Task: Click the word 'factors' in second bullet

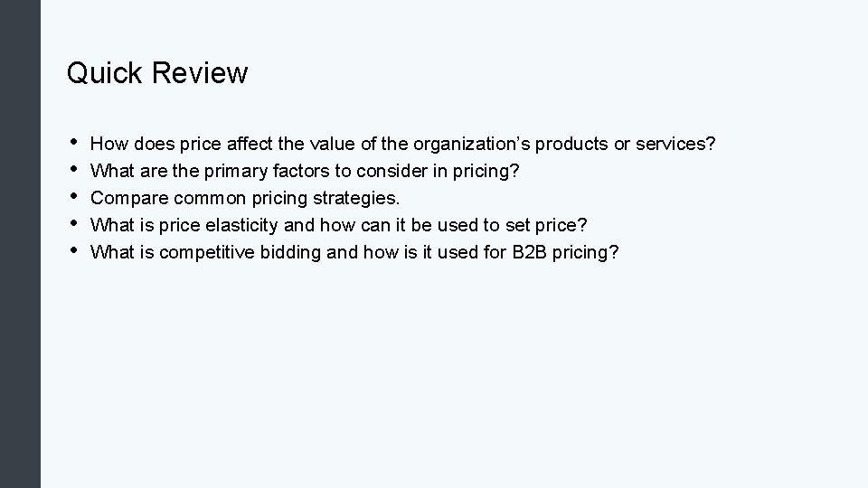Action: tap(301, 171)
